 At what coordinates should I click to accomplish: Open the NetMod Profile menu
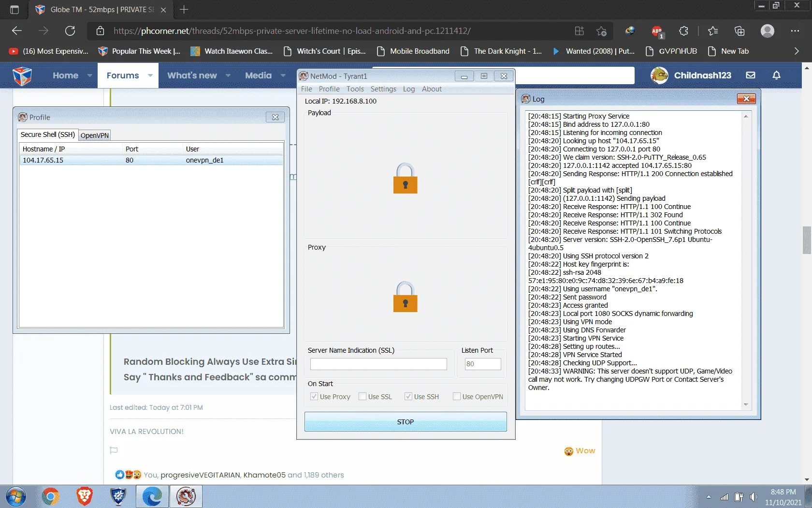click(x=329, y=89)
